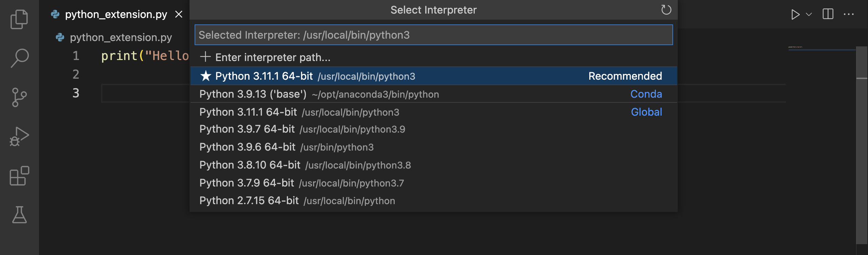Viewport: 868px width, 255px height.
Task: Close the python_extension.py tab
Action: (179, 14)
